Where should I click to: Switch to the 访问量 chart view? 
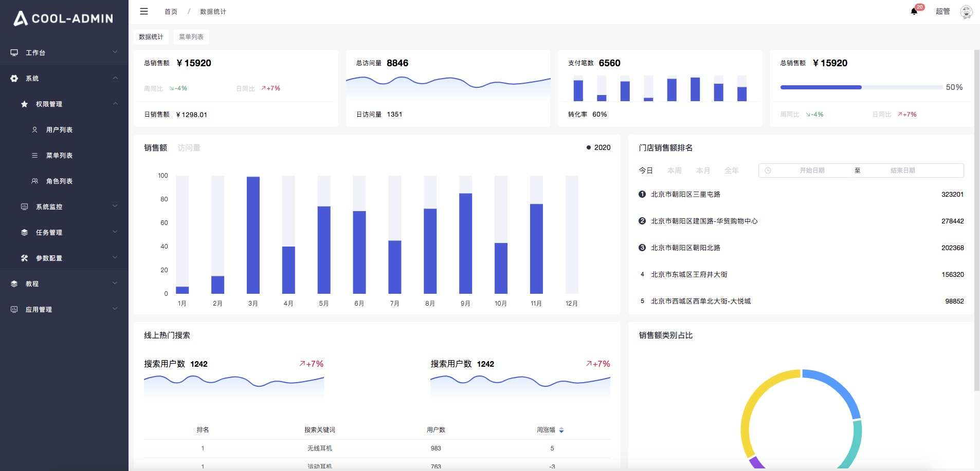click(x=189, y=147)
